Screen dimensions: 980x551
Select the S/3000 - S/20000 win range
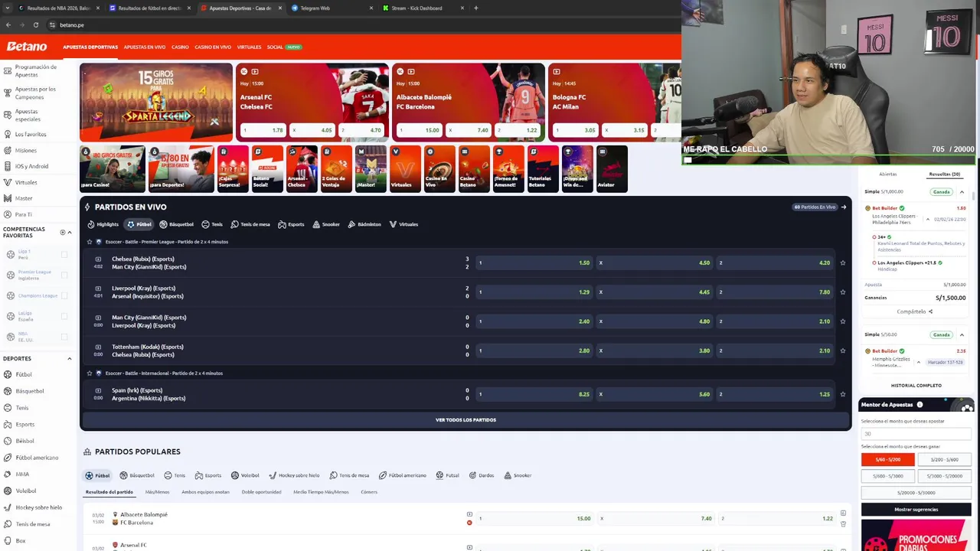944,476
